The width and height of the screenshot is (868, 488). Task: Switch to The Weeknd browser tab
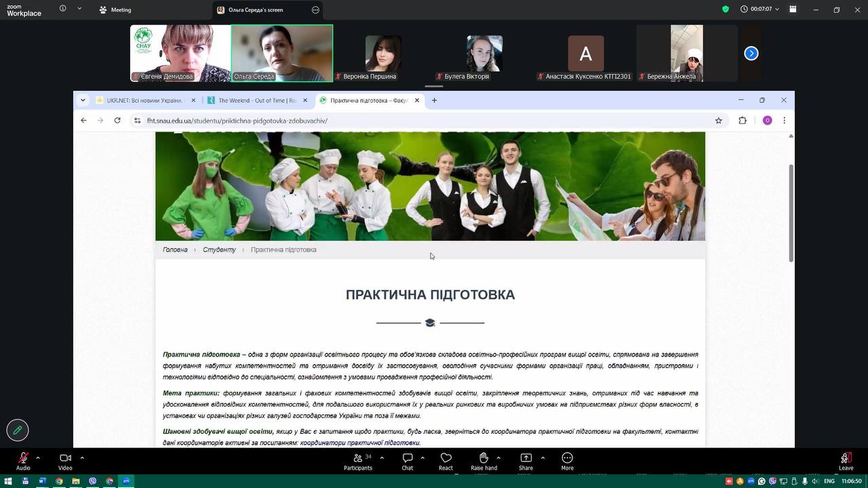point(256,100)
